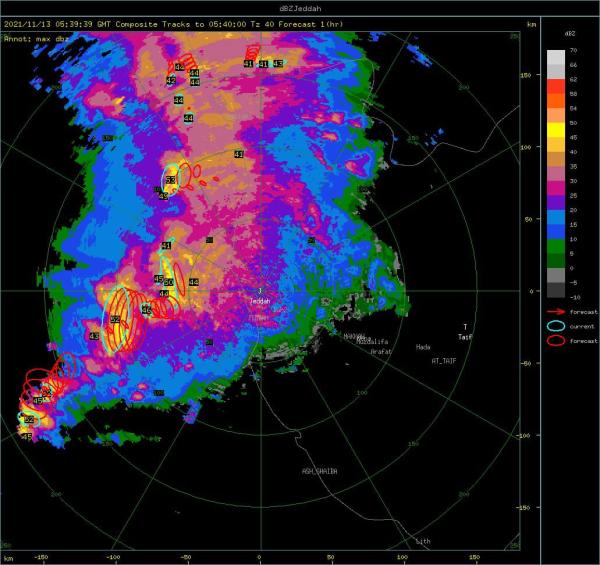Click the 'current' legend text label
The width and height of the screenshot is (600, 565).
pyautogui.click(x=582, y=326)
